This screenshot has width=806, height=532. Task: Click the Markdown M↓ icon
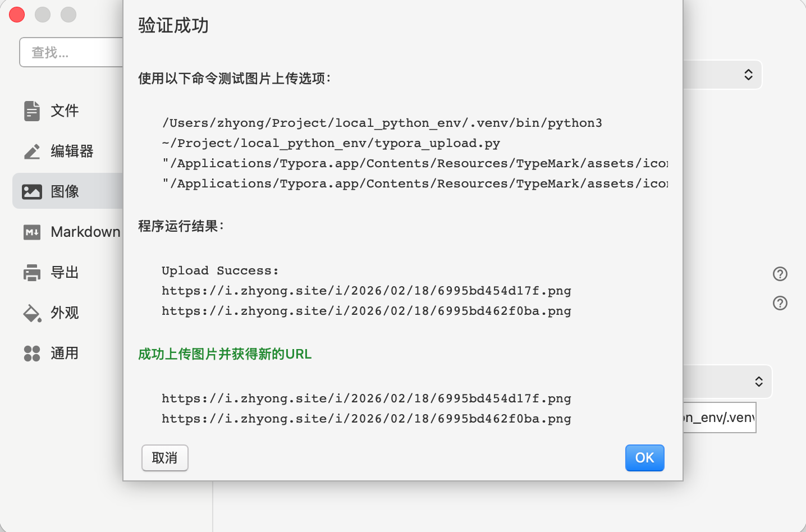(32, 232)
